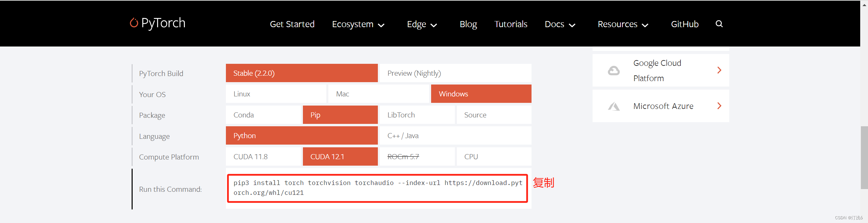This screenshot has height=223, width=868.
Task: Open Microsoft Azure arrow chevron
Action: [719, 106]
